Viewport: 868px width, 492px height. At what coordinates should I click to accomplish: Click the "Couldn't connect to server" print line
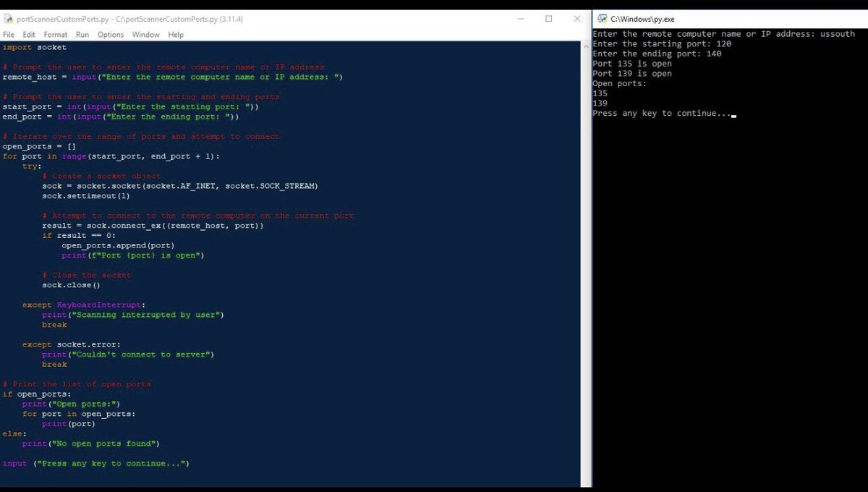(128, 355)
